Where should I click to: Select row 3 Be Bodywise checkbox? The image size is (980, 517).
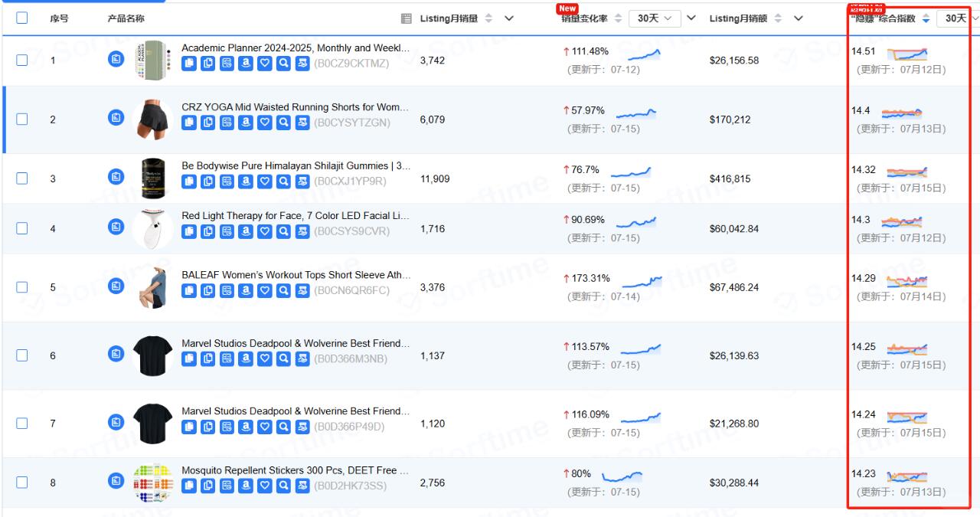pyautogui.click(x=21, y=178)
